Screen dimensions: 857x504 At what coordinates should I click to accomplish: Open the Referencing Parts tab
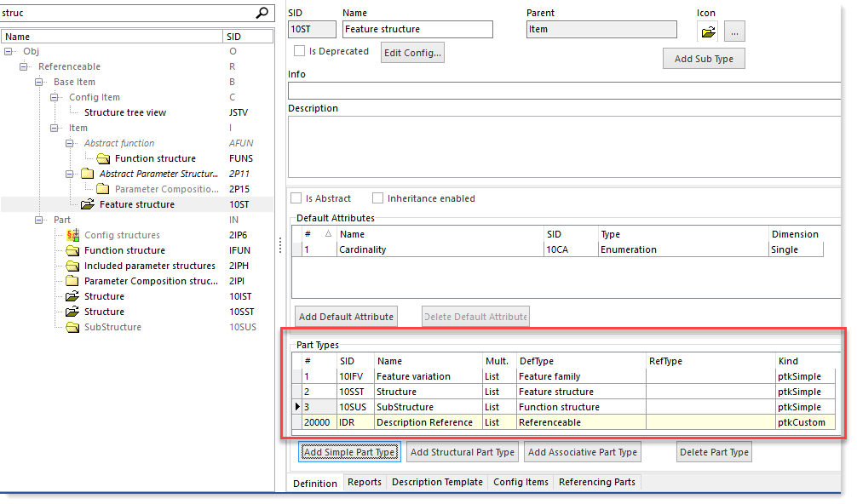(x=597, y=482)
